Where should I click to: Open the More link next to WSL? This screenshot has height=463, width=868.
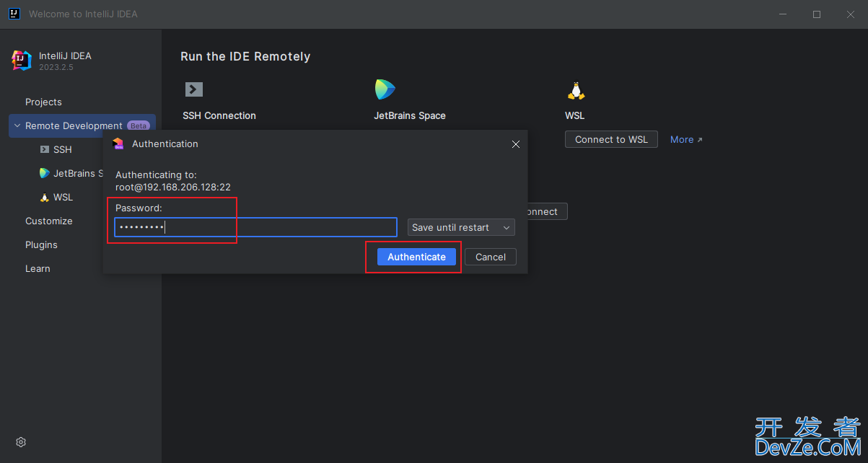pyautogui.click(x=686, y=139)
